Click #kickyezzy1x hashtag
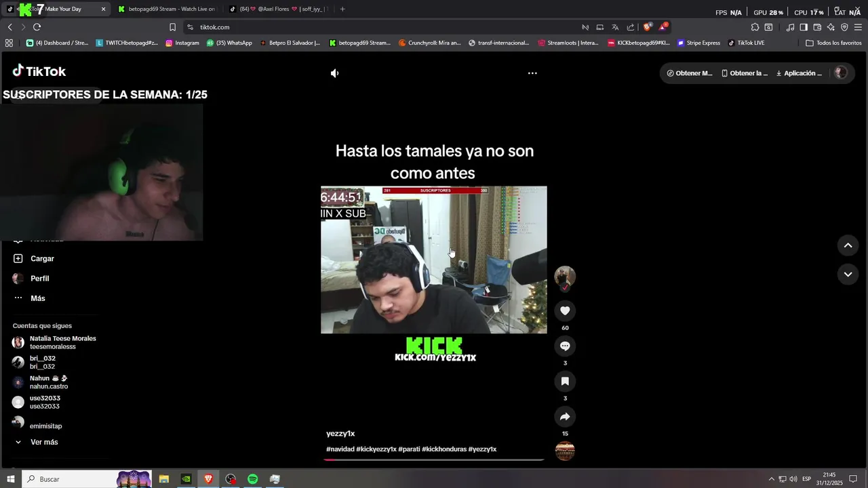 pyautogui.click(x=376, y=449)
